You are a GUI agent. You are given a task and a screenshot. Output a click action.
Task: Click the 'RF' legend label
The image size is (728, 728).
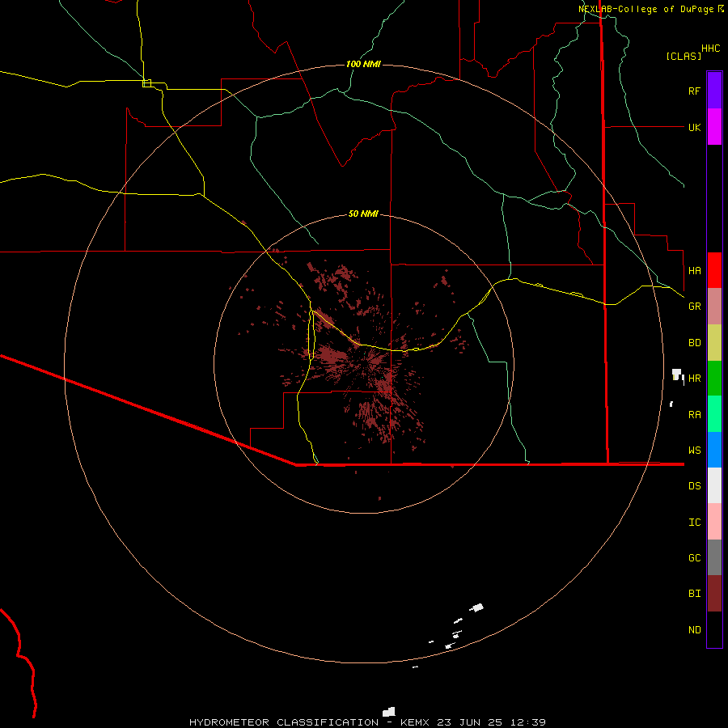(x=694, y=91)
